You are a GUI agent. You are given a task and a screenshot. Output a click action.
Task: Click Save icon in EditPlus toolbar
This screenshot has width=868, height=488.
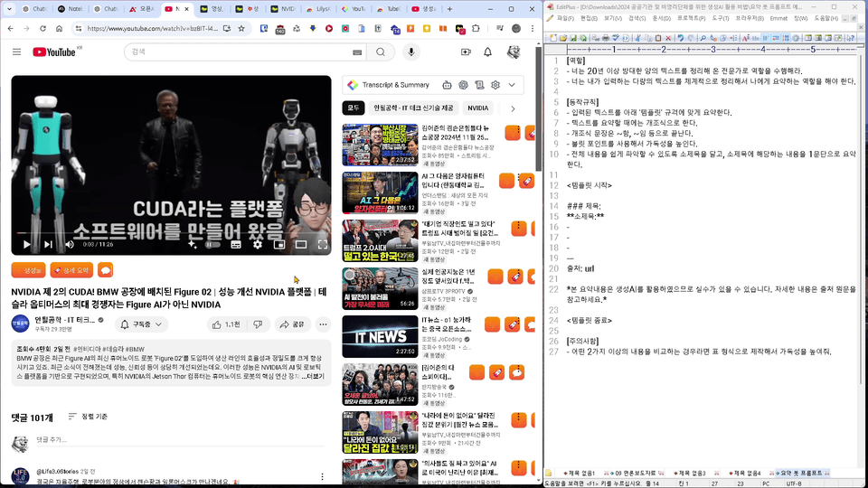tap(573, 38)
